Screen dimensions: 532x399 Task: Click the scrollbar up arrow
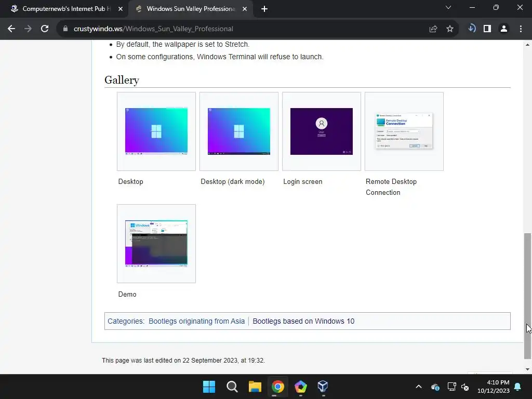(x=527, y=45)
